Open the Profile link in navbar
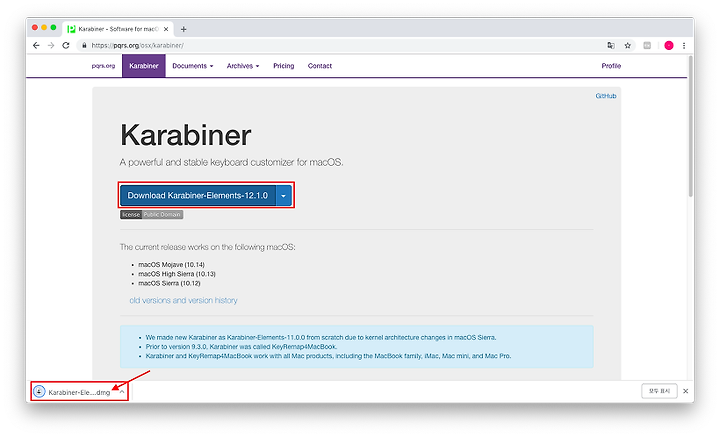This screenshot has width=720, height=437. [611, 66]
